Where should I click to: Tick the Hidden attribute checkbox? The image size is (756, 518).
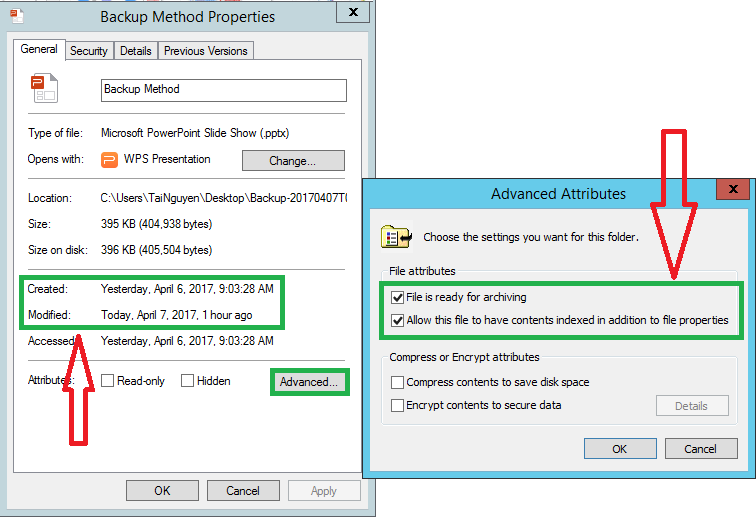coord(187,381)
